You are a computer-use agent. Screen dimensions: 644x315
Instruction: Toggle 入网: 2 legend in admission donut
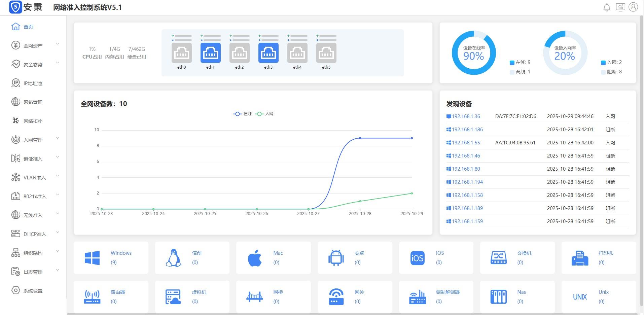click(611, 62)
